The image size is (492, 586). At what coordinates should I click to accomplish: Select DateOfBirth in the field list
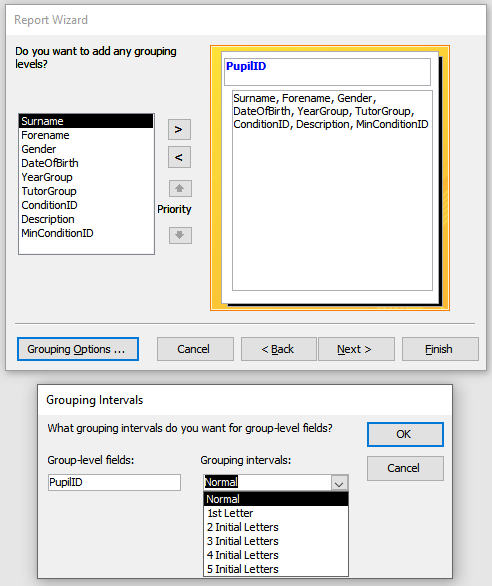click(x=86, y=163)
